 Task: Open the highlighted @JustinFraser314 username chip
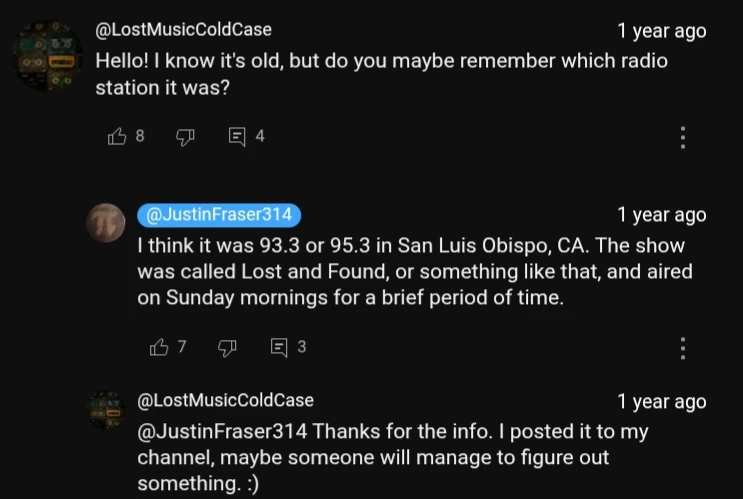pyautogui.click(x=217, y=215)
